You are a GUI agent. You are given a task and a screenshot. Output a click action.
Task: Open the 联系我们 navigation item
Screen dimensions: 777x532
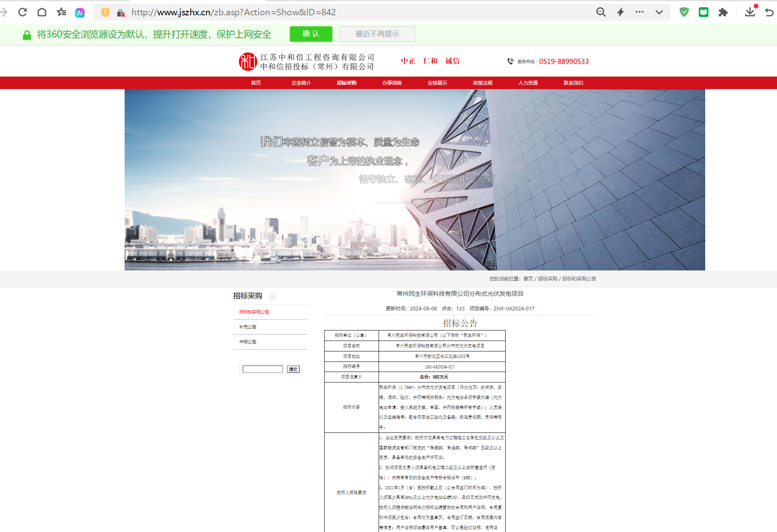[573, 83]
